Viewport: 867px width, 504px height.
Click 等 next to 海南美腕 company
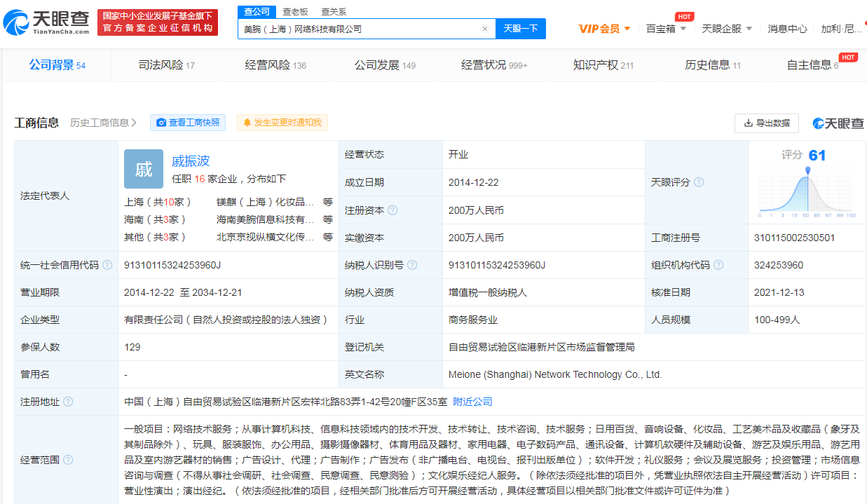pos(328,219)
